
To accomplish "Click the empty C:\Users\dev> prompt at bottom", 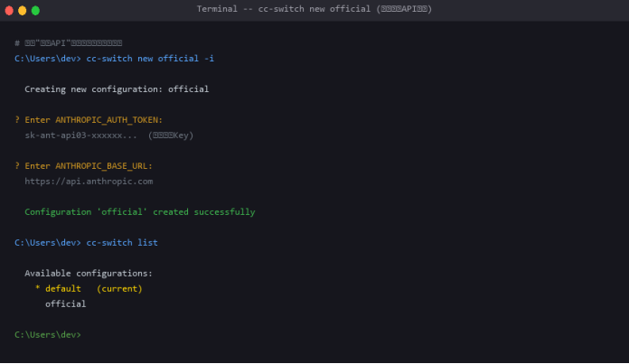I will pyautogui.click(x=48, y=335).
